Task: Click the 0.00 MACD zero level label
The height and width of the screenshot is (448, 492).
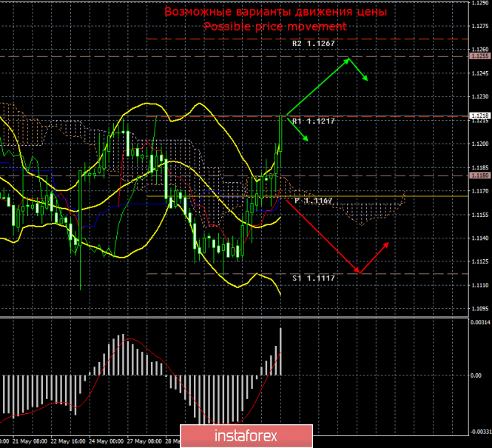Action: coord(476,375)
